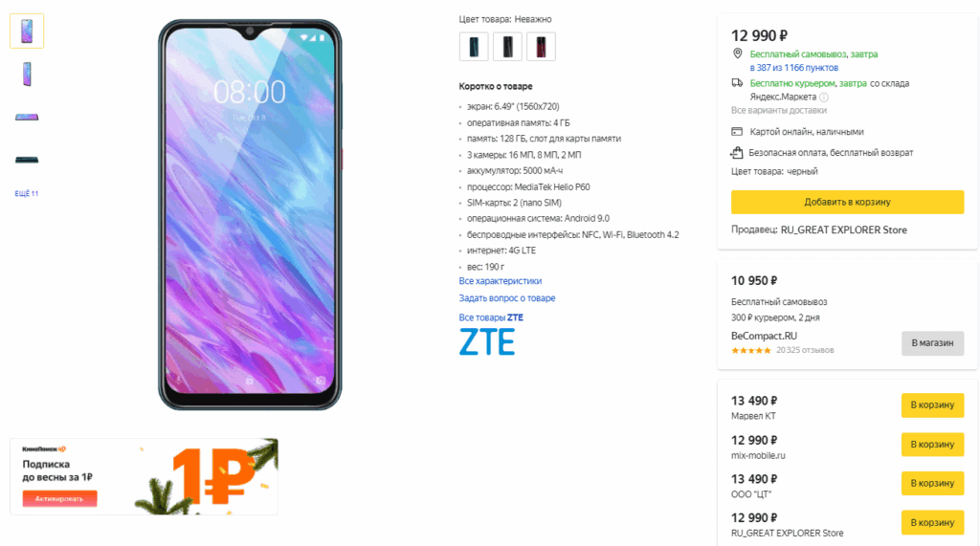This screenshot has width=980, height=546.
Task: Expand Все варианты доставки
Action: coord(779,111)
